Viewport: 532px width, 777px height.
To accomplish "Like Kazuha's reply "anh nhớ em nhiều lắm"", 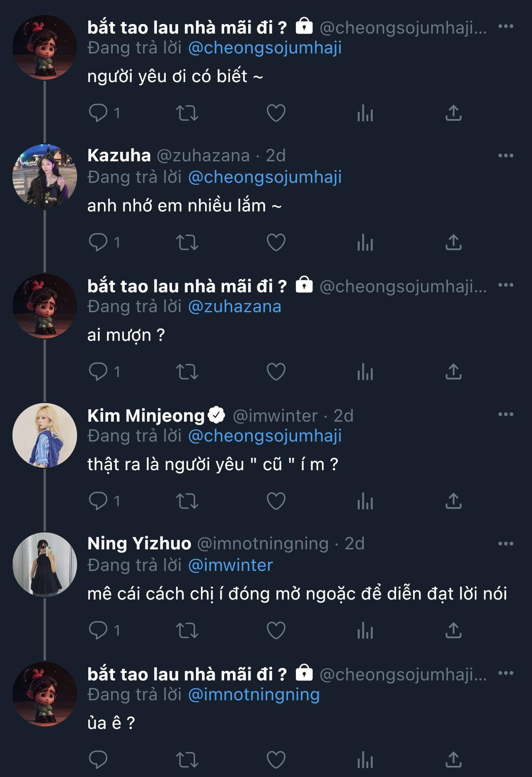I will click(x=276, y=243).
